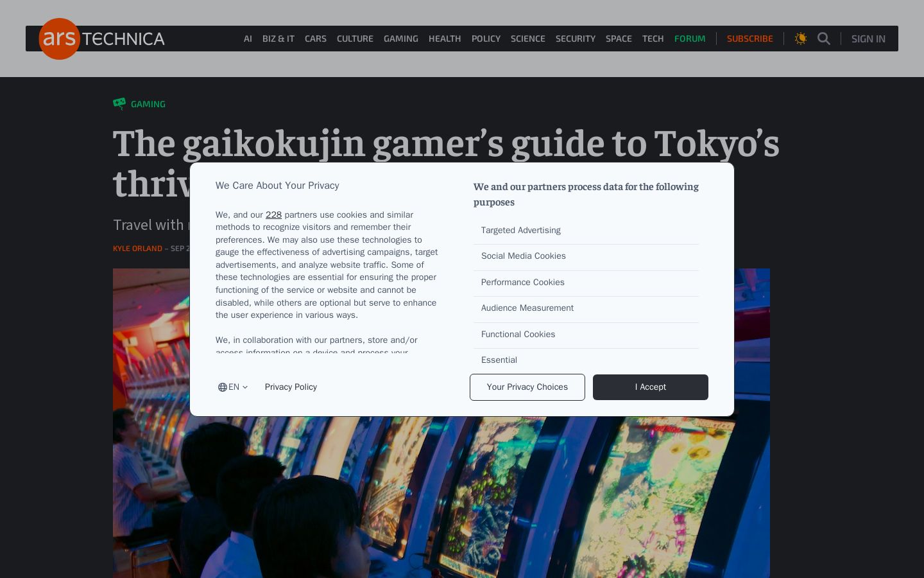
Task: Click the green Gaming category icon
Action: coord(119,104)
